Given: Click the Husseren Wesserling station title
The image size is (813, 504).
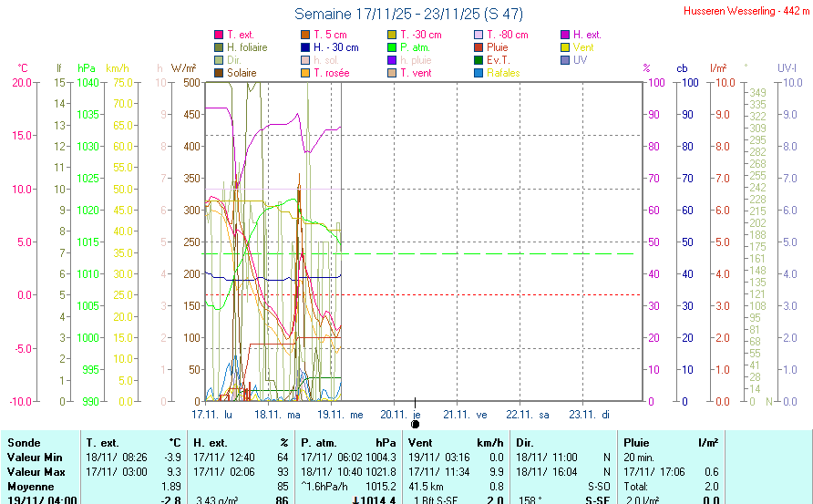Looking at the screenshot, I should [x=746, y=11].
